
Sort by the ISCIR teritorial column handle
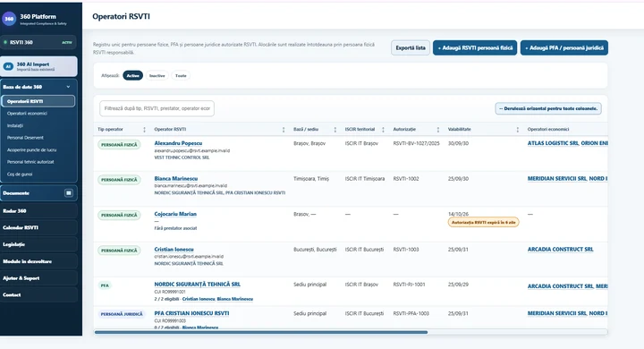pos(383,130)
